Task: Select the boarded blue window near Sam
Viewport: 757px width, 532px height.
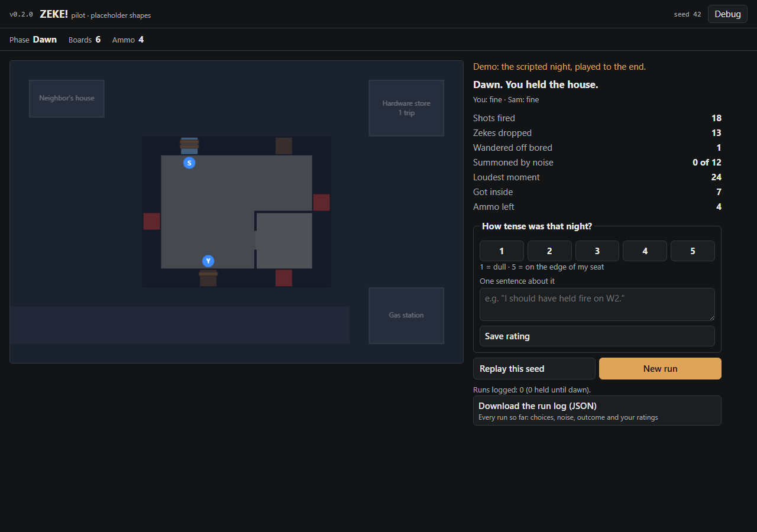Action: click(x=189, y=145)
